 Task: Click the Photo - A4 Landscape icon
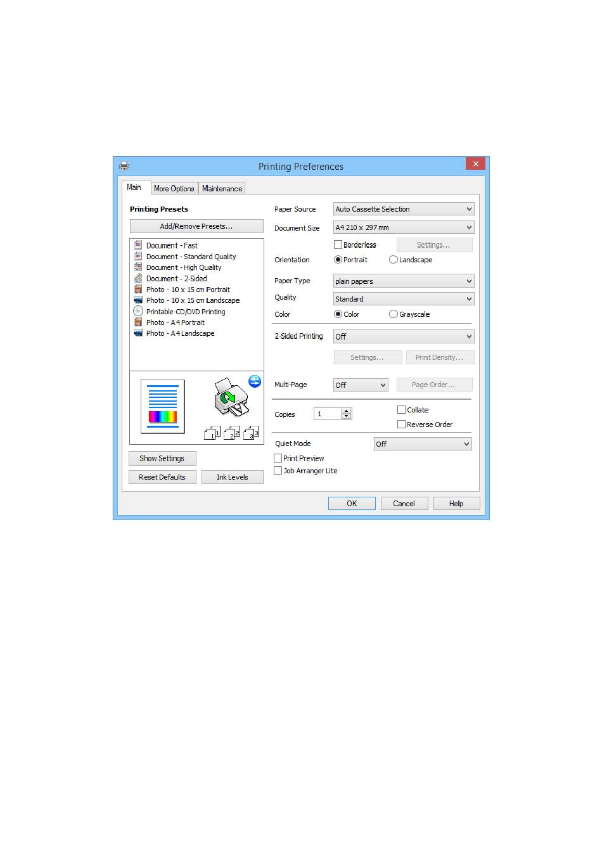[x=138, y=333]
